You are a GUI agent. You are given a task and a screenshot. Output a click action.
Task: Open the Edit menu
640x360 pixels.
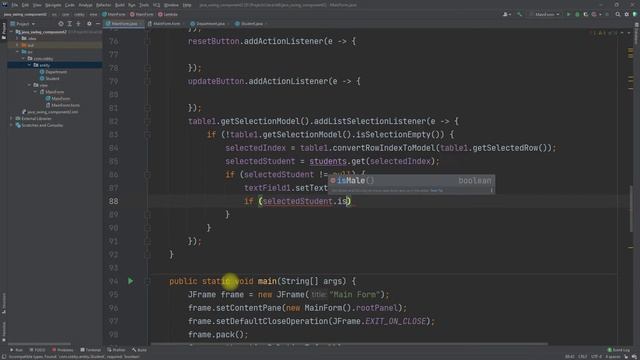click(x=25, y=5)
